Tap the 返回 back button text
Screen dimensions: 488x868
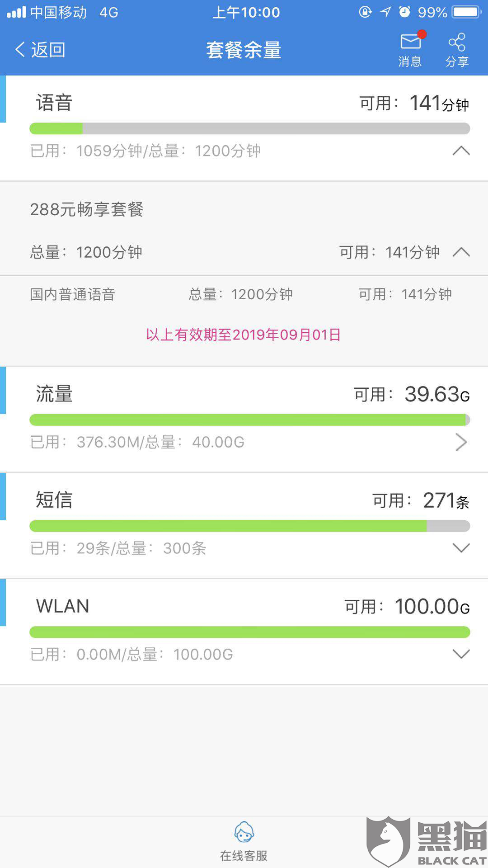click(48, 50)
